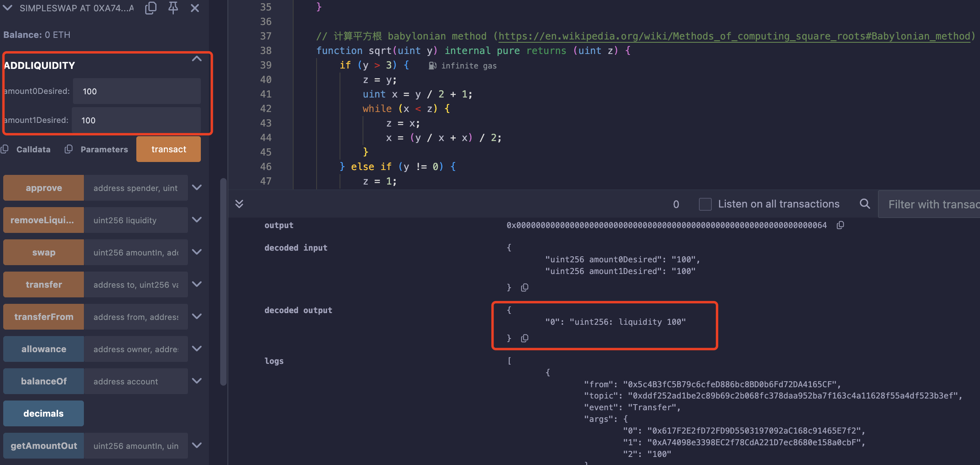The height and width of the screenshot is (465, 980).
Task: Remove the SimpleSwap deployed contract instance
Action: [195, 8]
